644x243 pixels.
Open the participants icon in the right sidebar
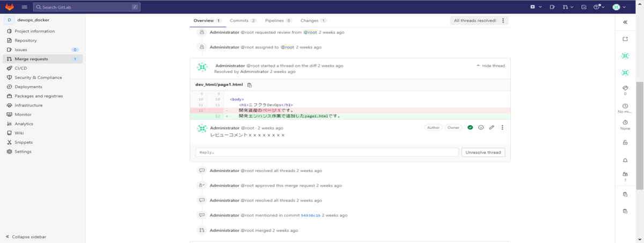[x=625, y=174]
